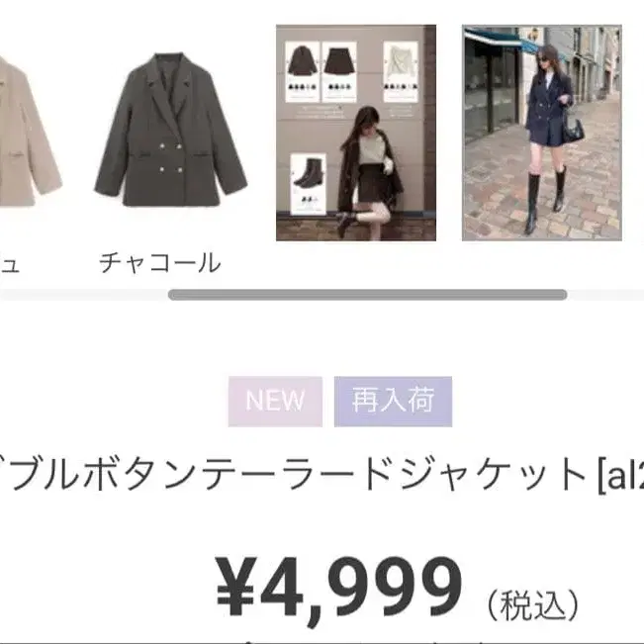644x644 pixels.
Task: Select the beige jacket image at left edge
Action: pyautogui.click(x=30, y=132)
